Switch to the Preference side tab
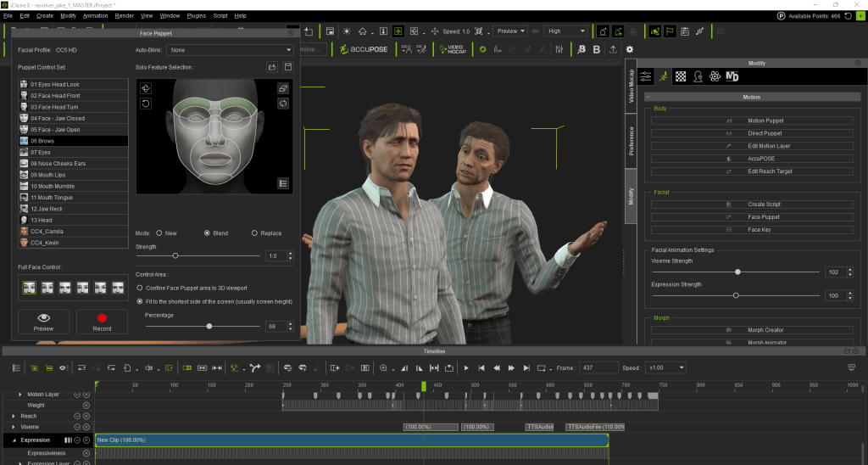Image resolution: width=868 pixels, height=465 pixels. click(x=631, y=141)
